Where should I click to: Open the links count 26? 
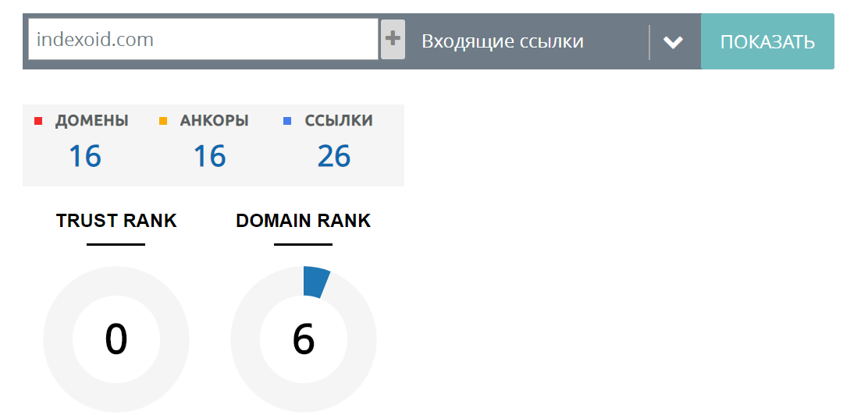[334, 156]
